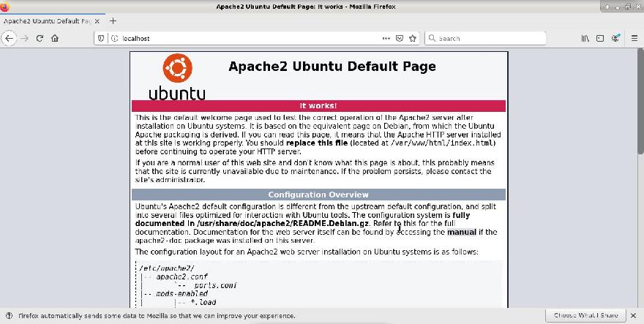Click the Forward arrow navigation button
This screenshot has height=324, width=644.
pyautogui.click(x=25, y=38)
